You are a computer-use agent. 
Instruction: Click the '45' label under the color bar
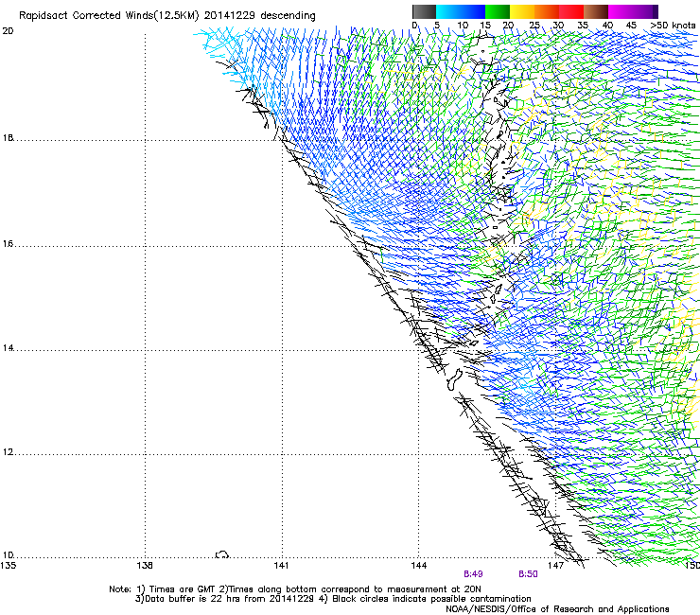pos(631,26)
